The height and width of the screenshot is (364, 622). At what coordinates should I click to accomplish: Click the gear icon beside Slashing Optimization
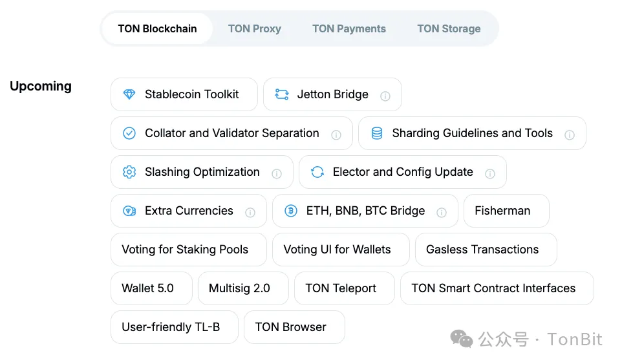tap(129, 172)
